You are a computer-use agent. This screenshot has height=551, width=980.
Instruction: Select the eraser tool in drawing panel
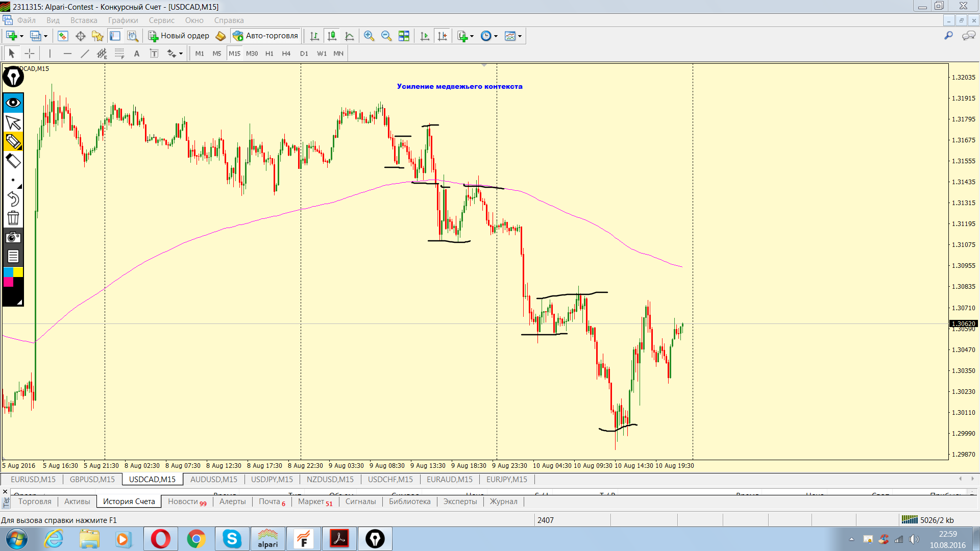(x=13, y=161)
